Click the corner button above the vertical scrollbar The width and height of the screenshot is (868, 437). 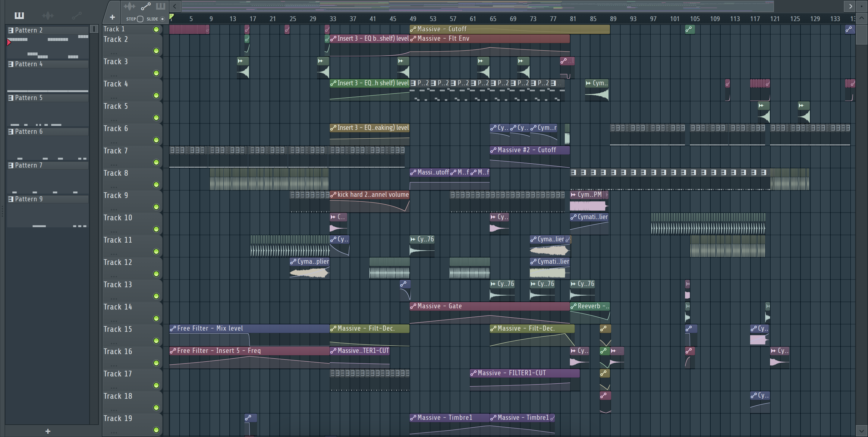(862, 6)
